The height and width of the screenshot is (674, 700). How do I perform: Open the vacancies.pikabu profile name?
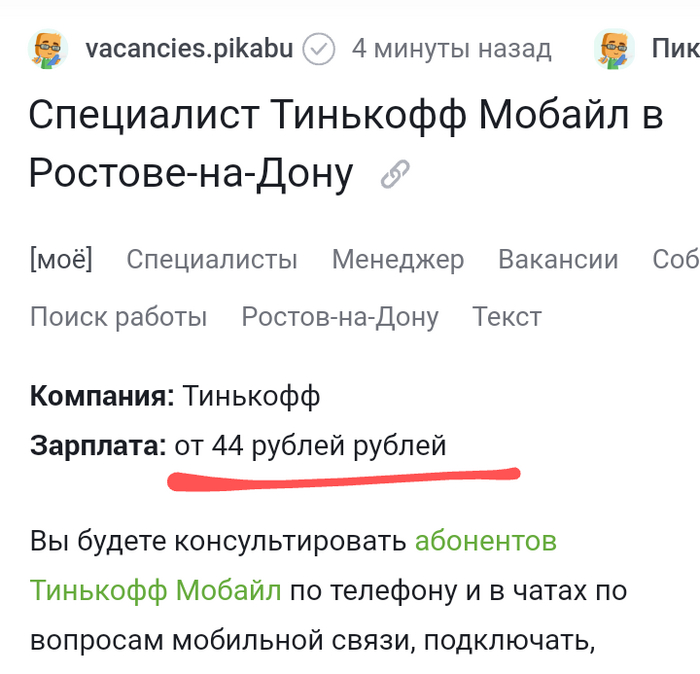pos(189,48)
